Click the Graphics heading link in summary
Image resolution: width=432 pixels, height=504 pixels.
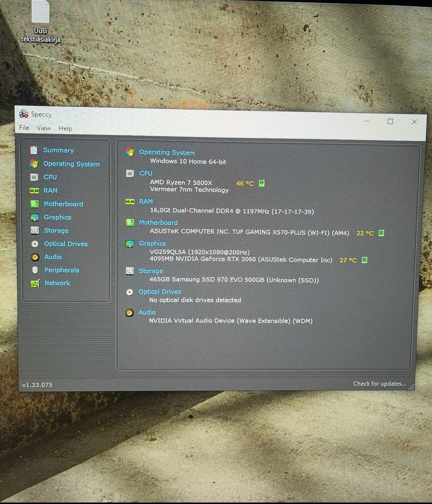tap(152, 244)
